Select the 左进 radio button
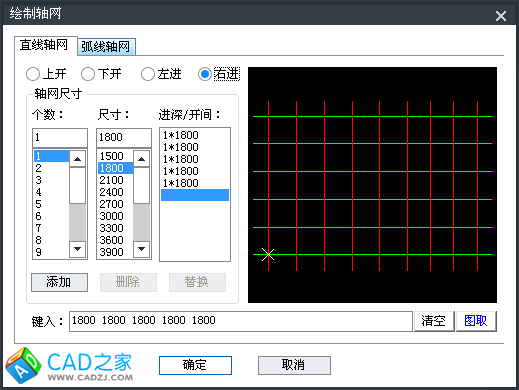The width and height of the screenshot is (519, 390). 148,74
